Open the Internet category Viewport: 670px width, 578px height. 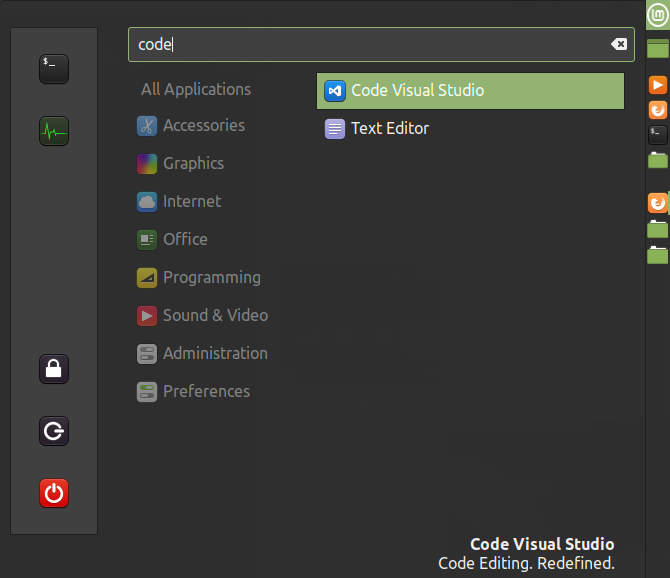click(179, 202)
